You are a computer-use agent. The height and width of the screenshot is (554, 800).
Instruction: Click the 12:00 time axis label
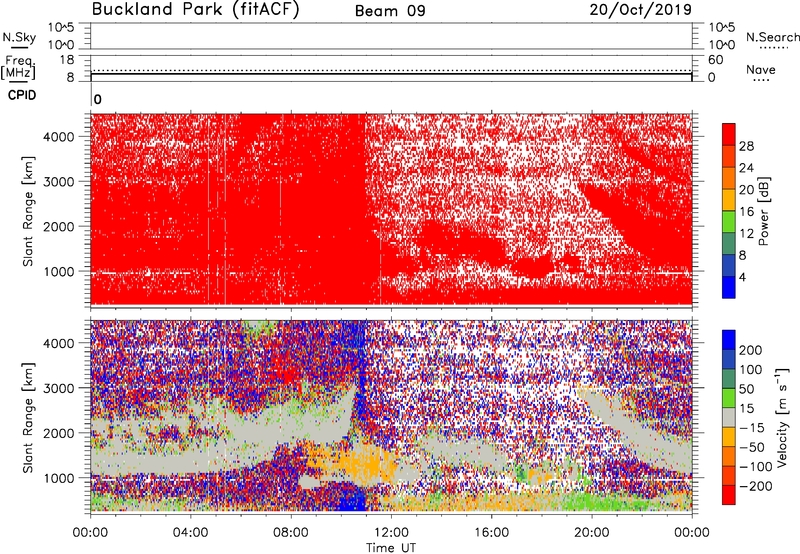pyautogui.click(x=391, y=533)
